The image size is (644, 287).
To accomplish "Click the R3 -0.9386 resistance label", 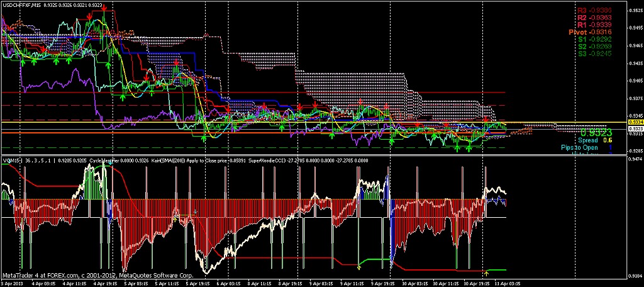I will tap(595, 10).
